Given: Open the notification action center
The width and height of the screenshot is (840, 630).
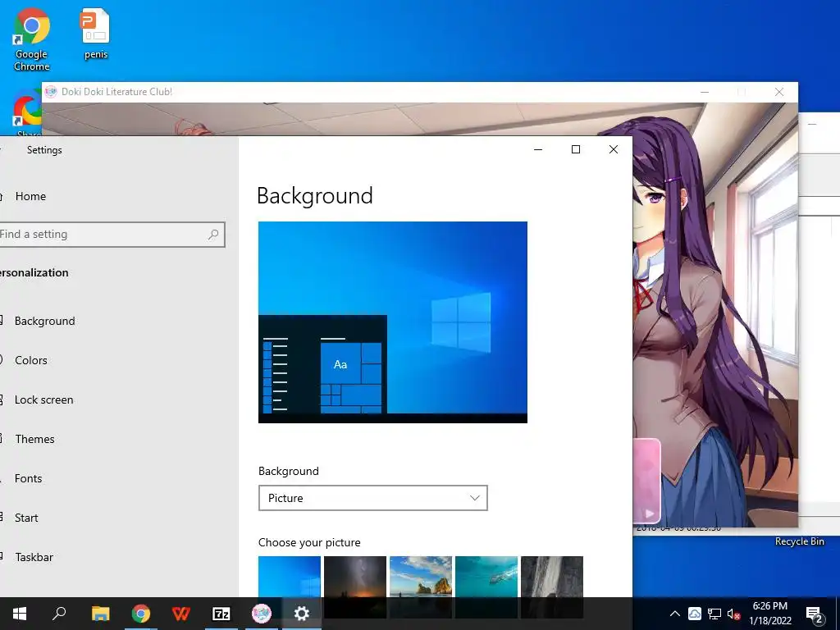Looking at the screenshot, I should coord(815,614).
